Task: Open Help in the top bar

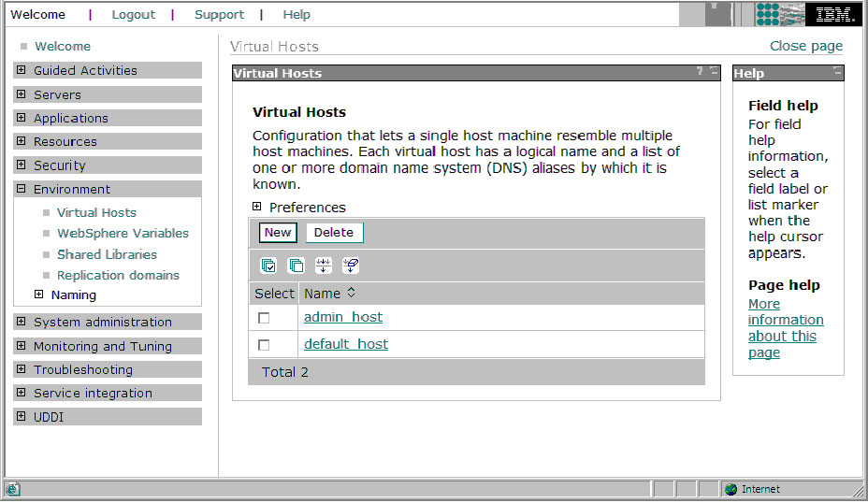Action: [297, 15]
